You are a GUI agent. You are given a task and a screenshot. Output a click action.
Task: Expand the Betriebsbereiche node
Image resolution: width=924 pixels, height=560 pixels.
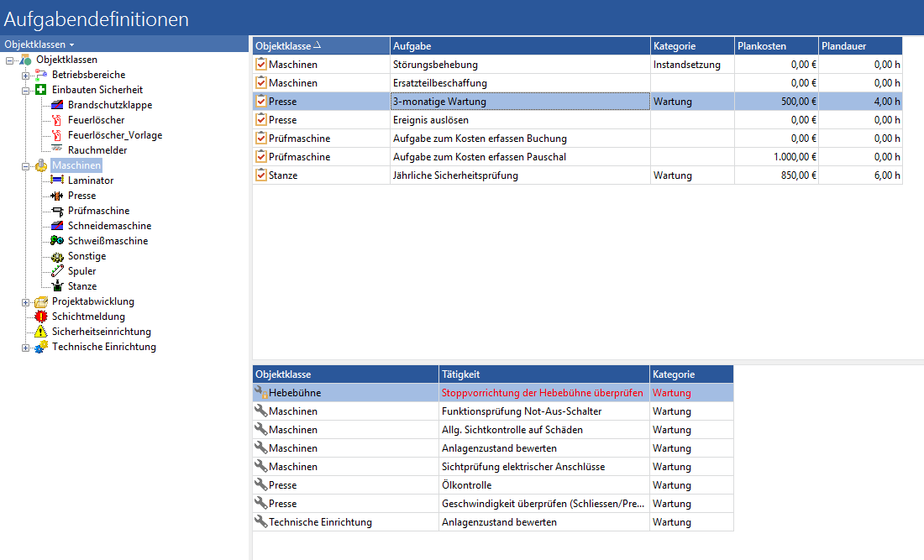25,76
